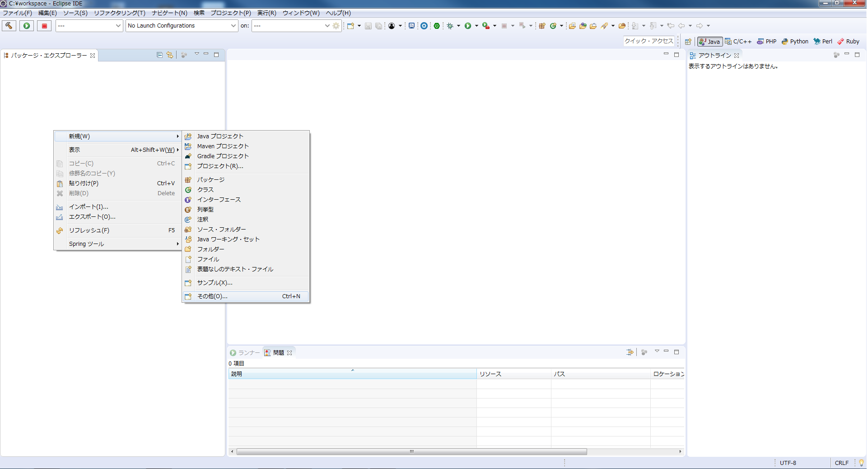Click the パス column header

[601, 374]
